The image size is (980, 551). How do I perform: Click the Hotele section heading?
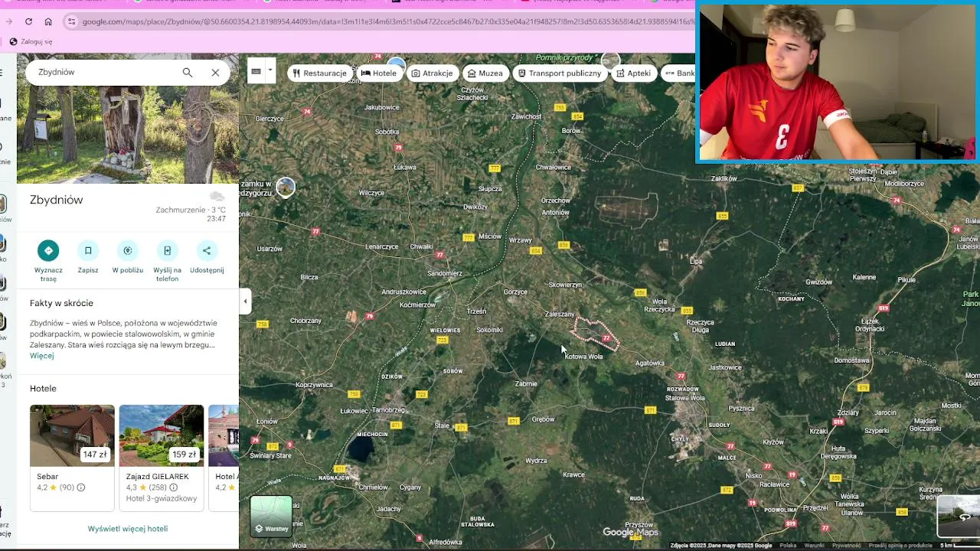pyautogui.click(x=43, y=389)
